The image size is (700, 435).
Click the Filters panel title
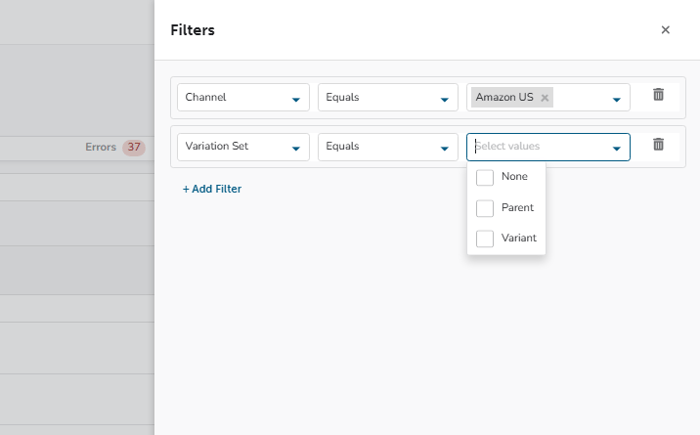tap(192, 30)
